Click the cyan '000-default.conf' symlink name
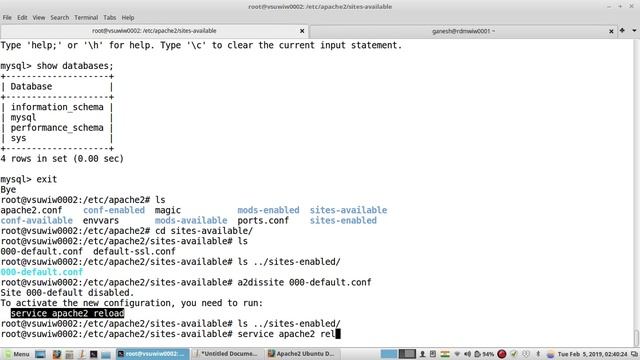Image resolution: width=640 pixels, height=360 pixels. [42, 272]
